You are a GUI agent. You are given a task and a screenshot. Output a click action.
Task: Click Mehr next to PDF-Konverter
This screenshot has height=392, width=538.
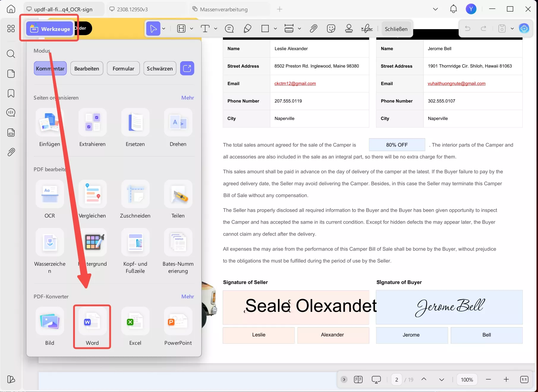(187, 296)
